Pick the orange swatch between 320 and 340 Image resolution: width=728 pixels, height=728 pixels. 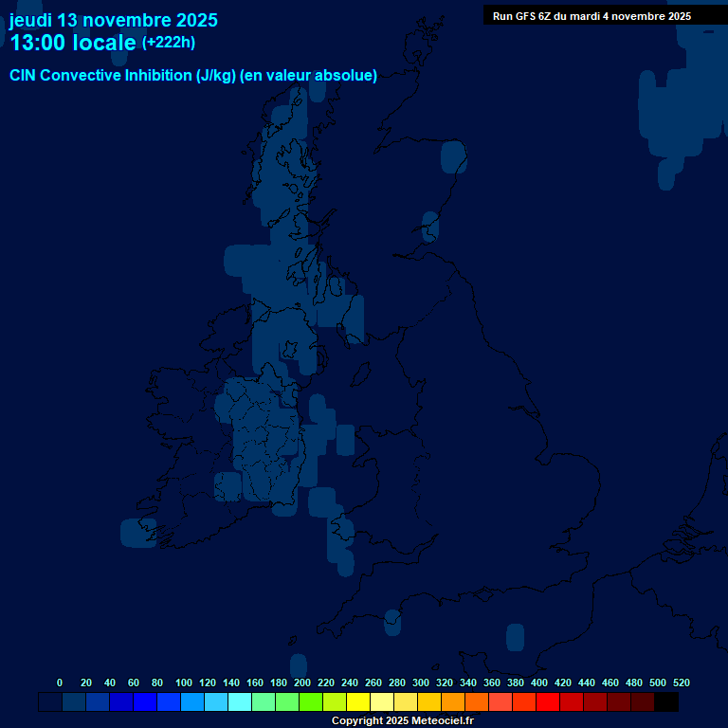point(453,702)
